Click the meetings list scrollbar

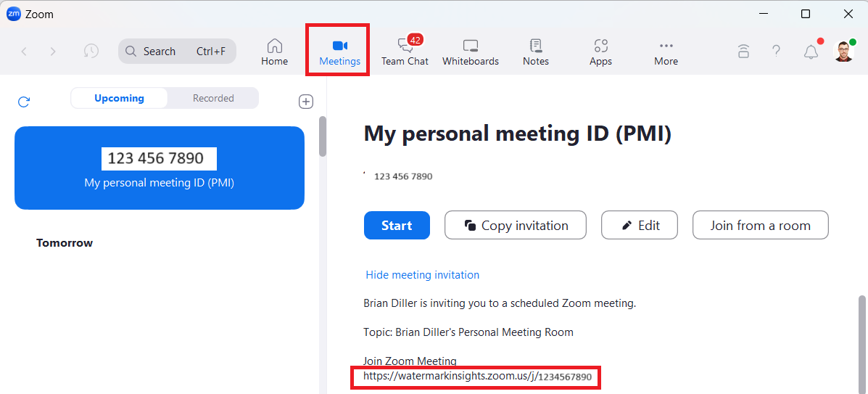tap(323, 136)
